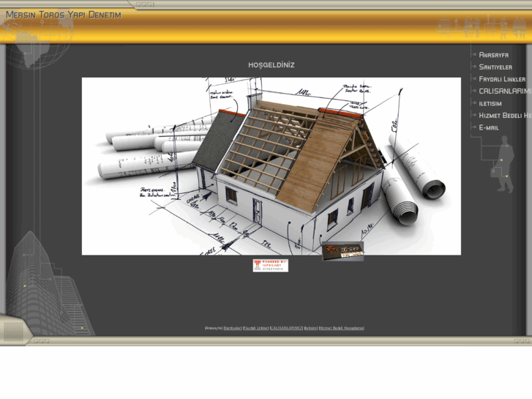This screenshot has height=399, width=532.
Task: Open the Anasayfa sidebar menu item
Action: [x=494, y=55]
